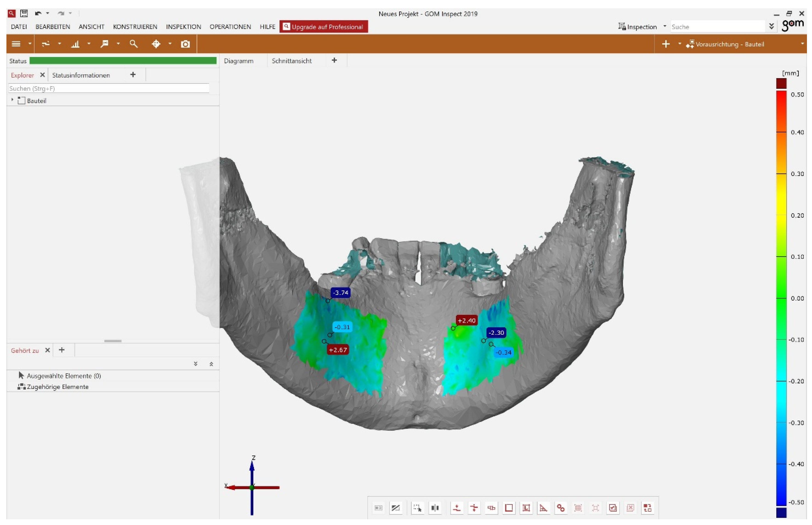Toggle the diagonal stripes display icon
This screenshot has height=525, width=812.
(396, 508)
